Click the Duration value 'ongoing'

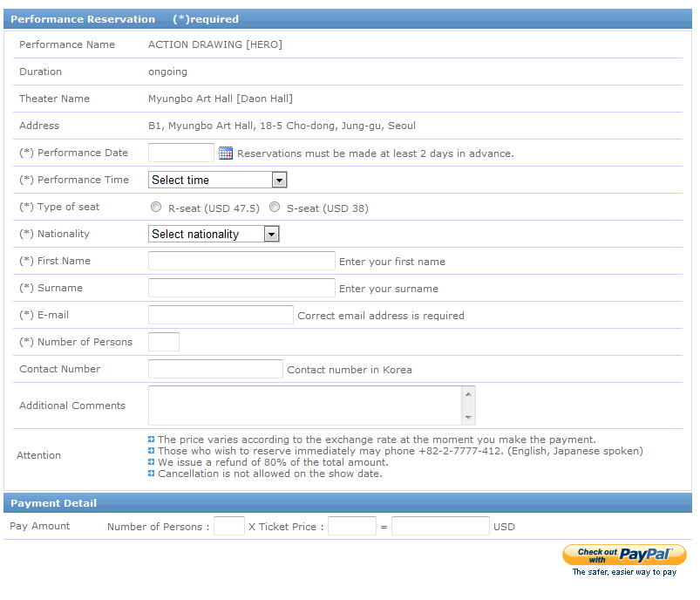[x=168, y=72]
